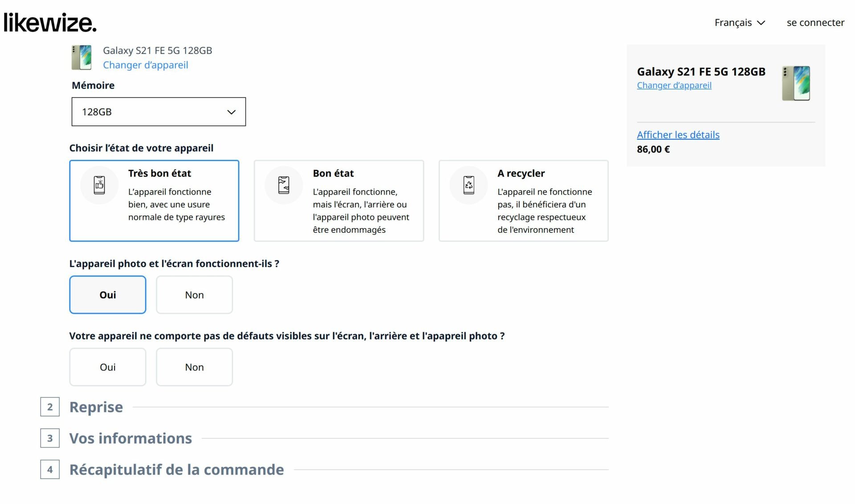This screenshot has height=504, width=855.
Task: Open the Mémoire 128GB dropdown
Action: 159,112
